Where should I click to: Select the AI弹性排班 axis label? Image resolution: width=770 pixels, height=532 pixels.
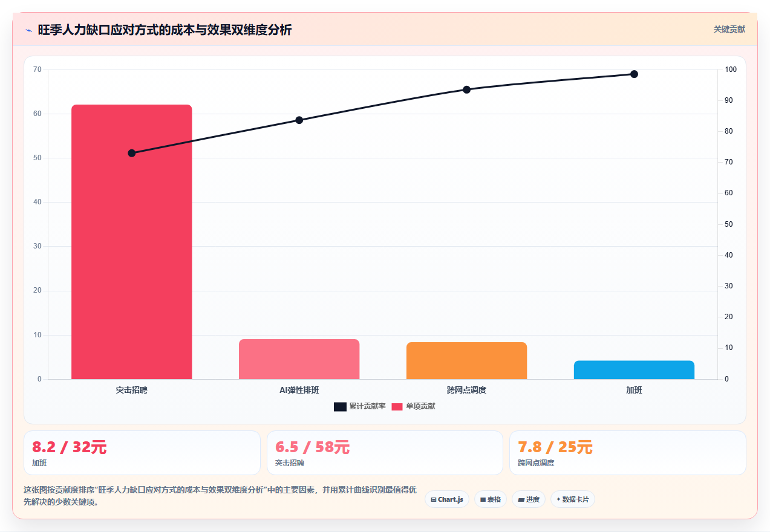click(x=299, y=391)
